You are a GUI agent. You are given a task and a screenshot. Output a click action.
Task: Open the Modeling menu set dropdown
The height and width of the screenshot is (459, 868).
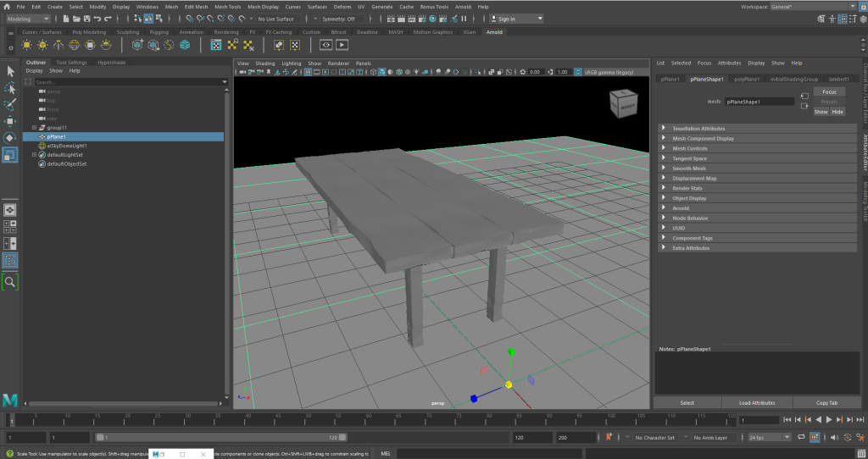click(28, 19)
